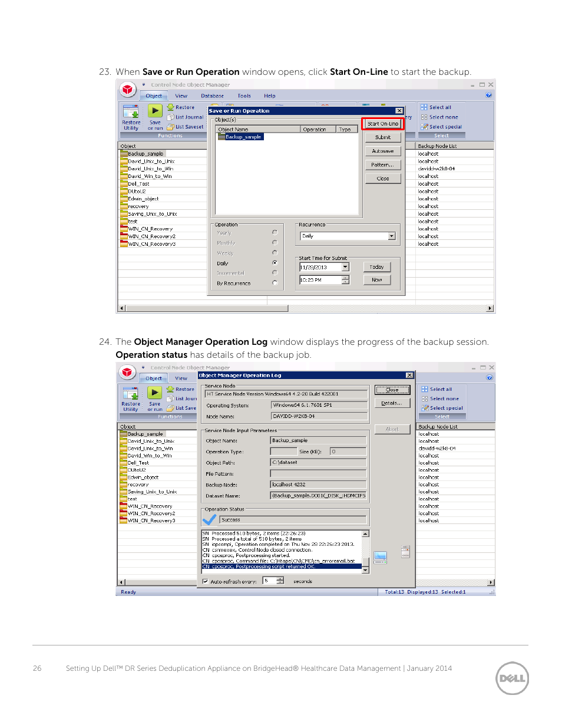Click red cube app logo behind Save or Run dialog

[x=128, y=90]
